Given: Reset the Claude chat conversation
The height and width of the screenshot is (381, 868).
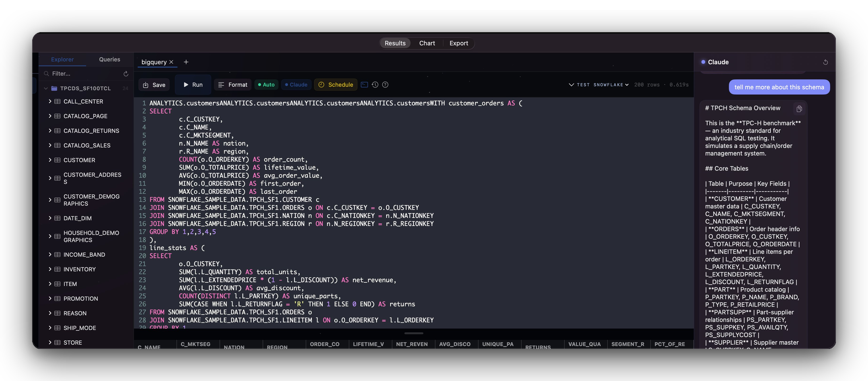Looking at the screenshot, I should coord(825,62).
